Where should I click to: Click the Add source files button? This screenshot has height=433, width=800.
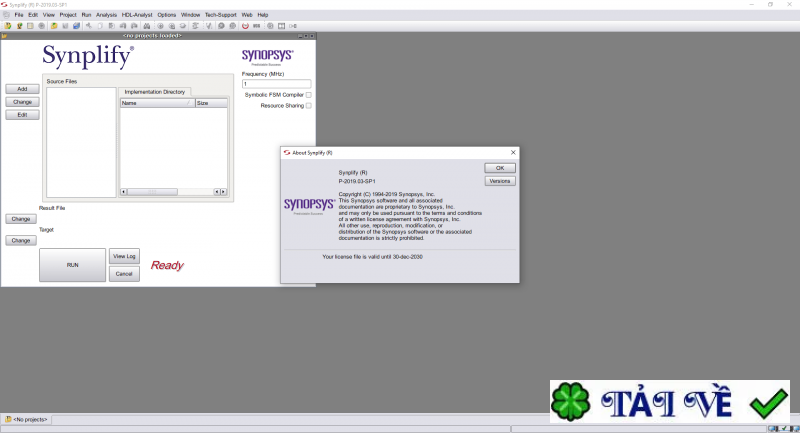[x=22, y=89]
